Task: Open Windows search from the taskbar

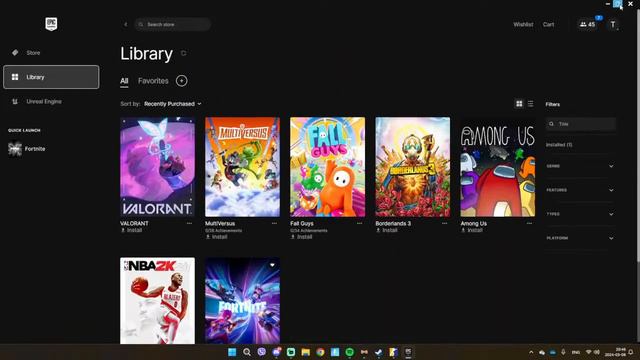Action: coord(247,352)
